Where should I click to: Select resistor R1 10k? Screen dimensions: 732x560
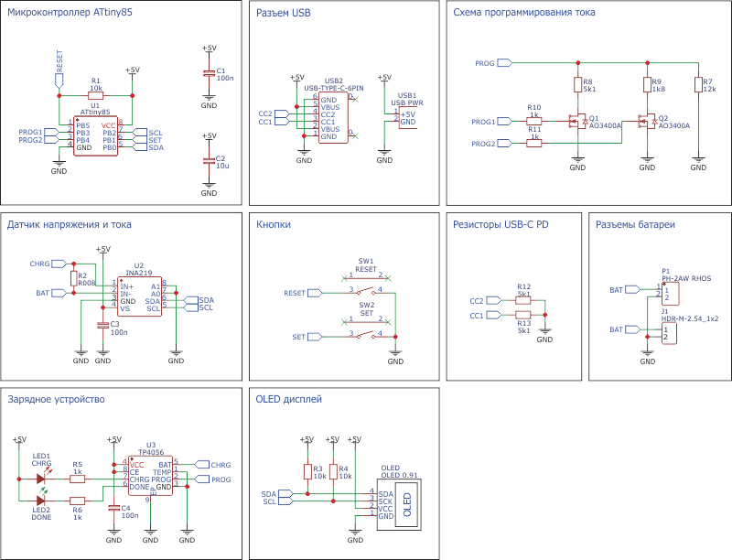[x=96, y=96]
